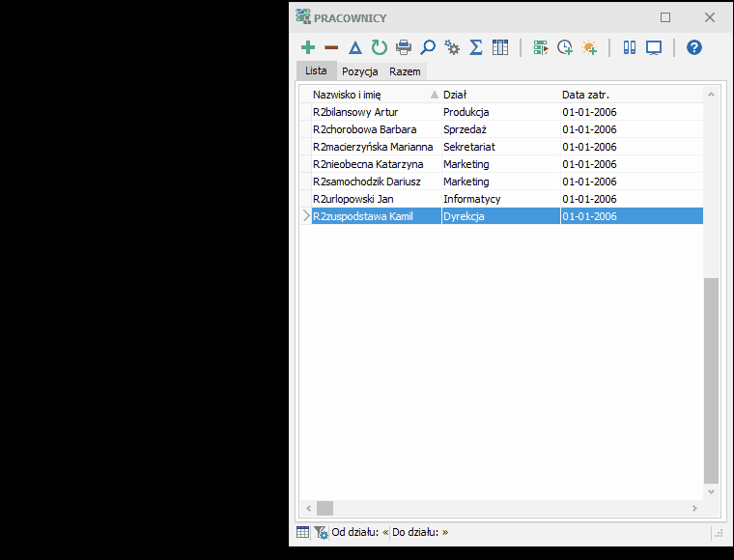The height and width of the screenshot is (560, 734).
Task: Refresh the employee list
Action: point(380,47)
